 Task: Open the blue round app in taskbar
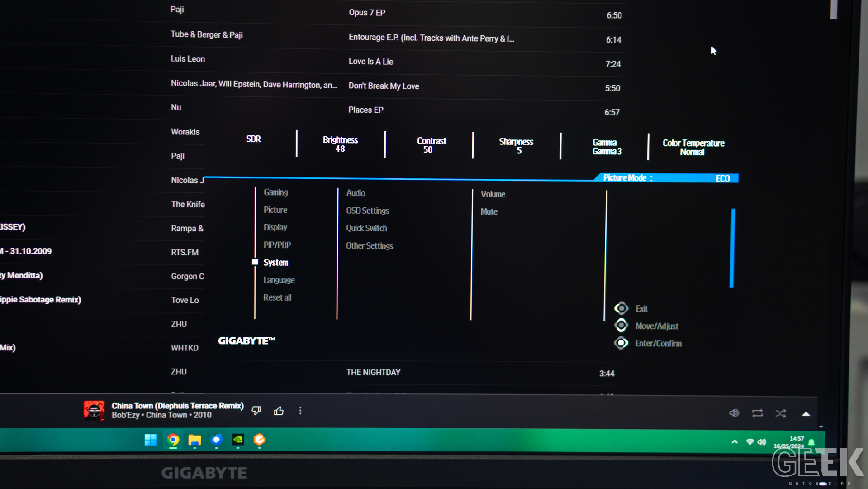[x=216, y=440]
